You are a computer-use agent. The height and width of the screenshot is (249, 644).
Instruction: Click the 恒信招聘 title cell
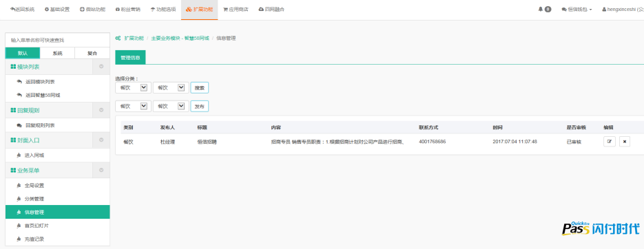pyautogui.click(x=207, y=142)
